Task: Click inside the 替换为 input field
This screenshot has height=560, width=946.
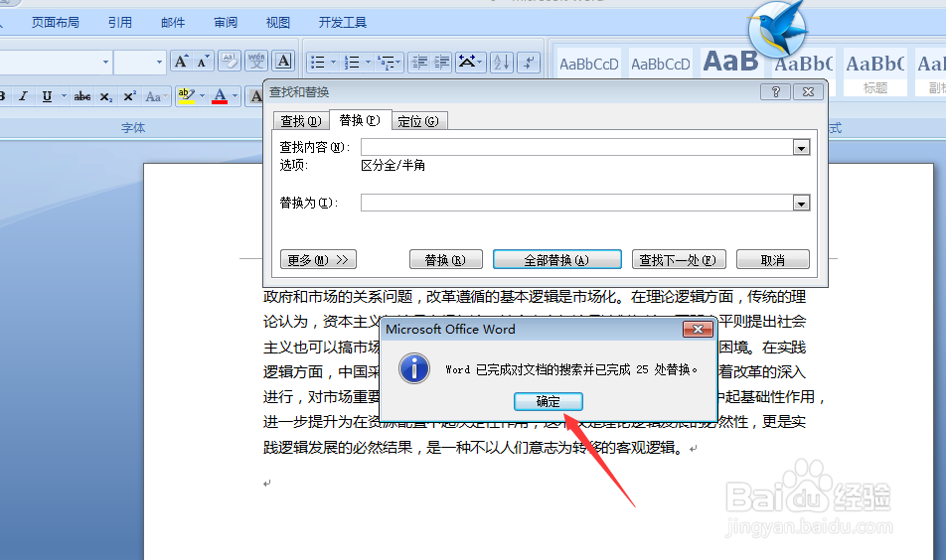Action: click(x=576, y=204)
